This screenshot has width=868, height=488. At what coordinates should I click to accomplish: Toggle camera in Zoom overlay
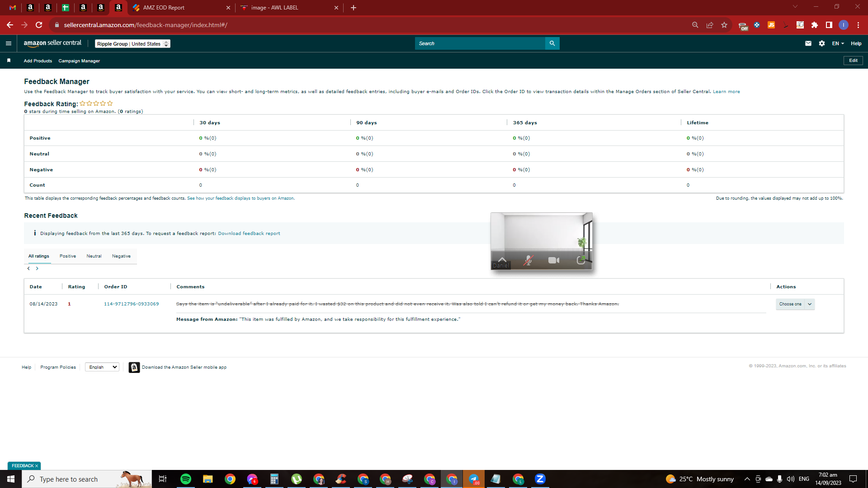tap(554, 260)
